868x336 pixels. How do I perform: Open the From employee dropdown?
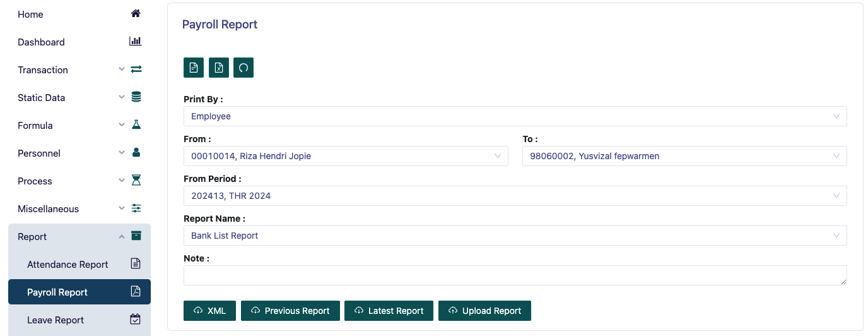tap(345, 156)
